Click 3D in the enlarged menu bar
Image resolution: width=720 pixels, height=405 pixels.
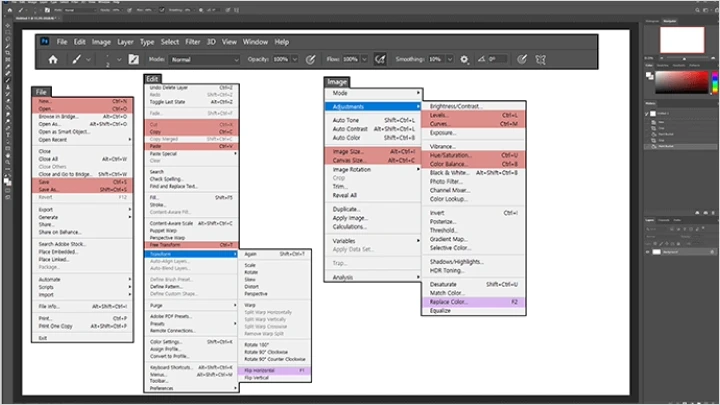coord(211,42)
